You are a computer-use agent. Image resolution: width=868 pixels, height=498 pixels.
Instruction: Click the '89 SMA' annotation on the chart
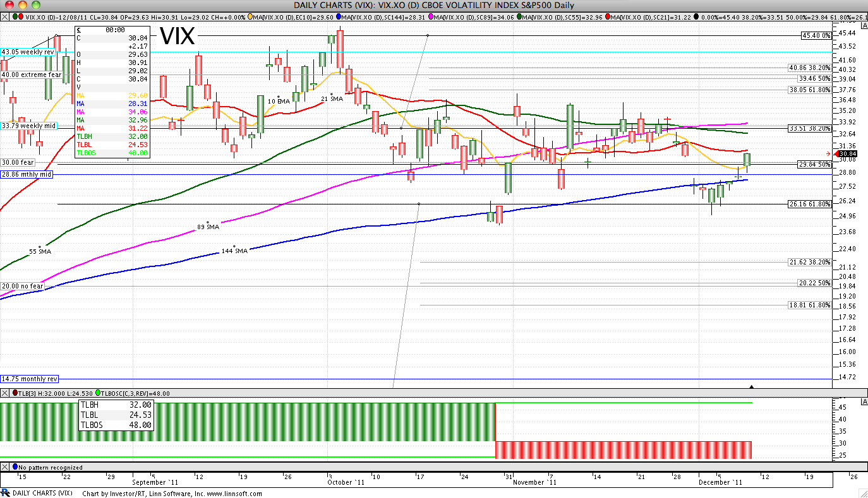pos(208,227)
